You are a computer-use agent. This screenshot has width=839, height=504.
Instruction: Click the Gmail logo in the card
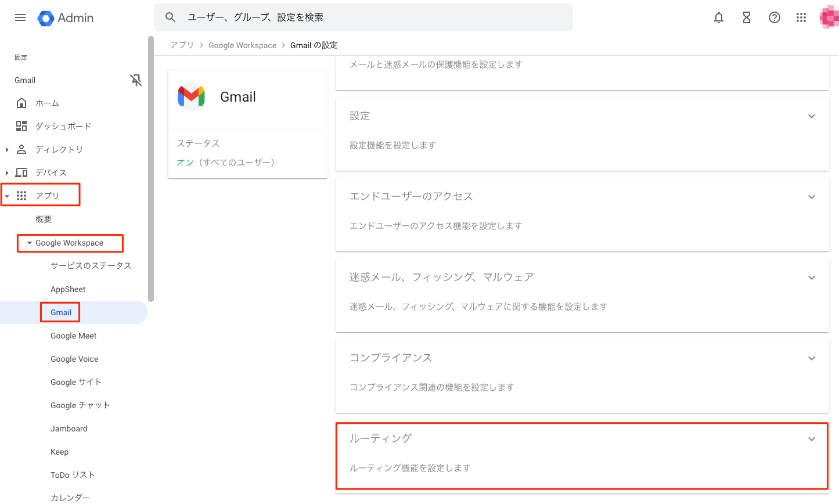192,96
